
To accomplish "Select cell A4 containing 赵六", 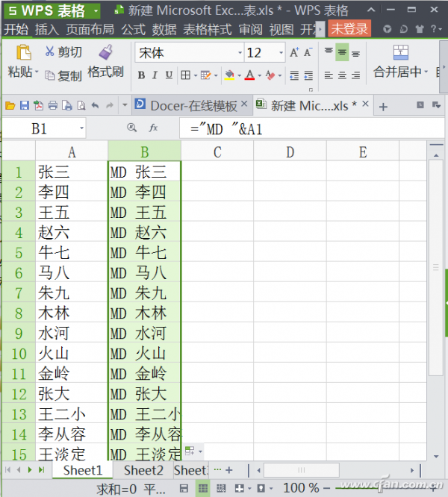I will [x=72, y=232].
